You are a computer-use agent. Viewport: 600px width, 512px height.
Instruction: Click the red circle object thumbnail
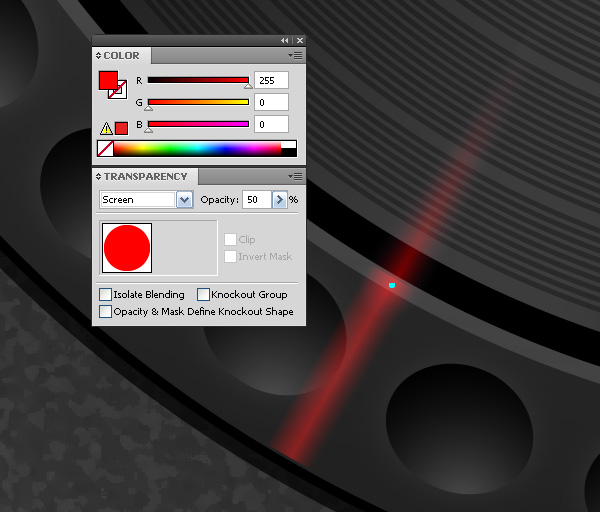[127, 248]
